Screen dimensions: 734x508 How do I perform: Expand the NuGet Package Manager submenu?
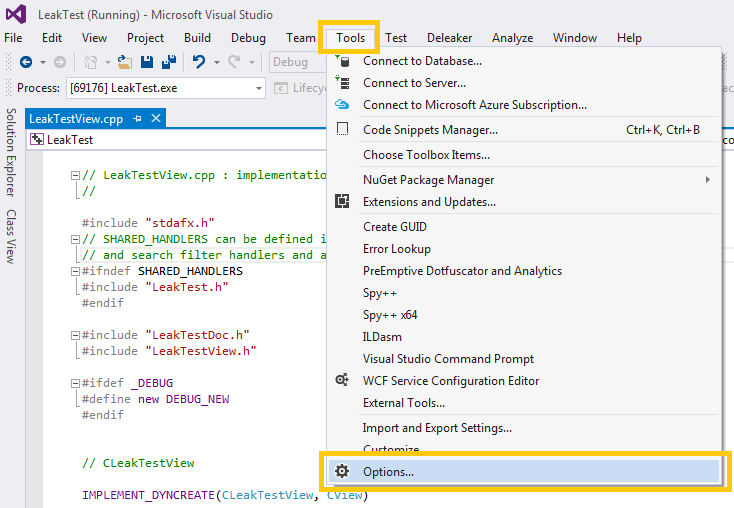(x=708, y=180)
